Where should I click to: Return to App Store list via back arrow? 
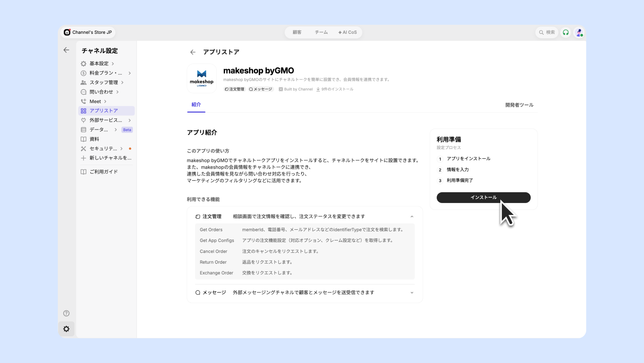[x=193, y=52]
